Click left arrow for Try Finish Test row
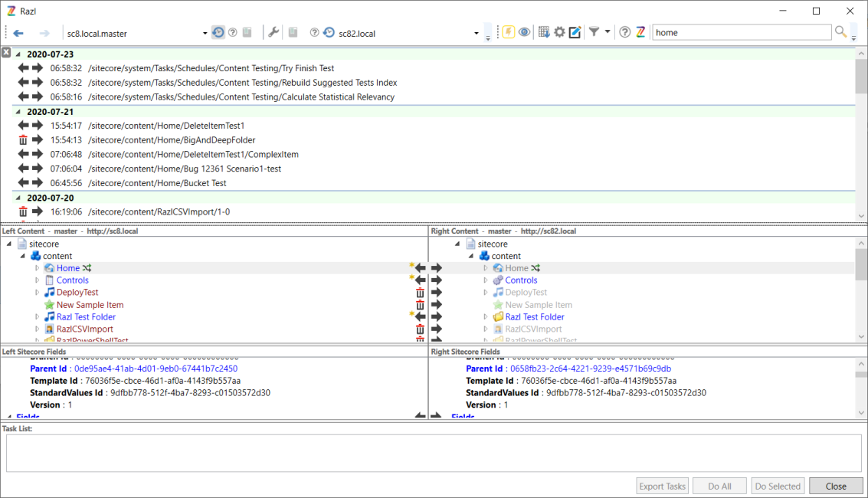The image size is (868, 498). (x=23, y=68)
